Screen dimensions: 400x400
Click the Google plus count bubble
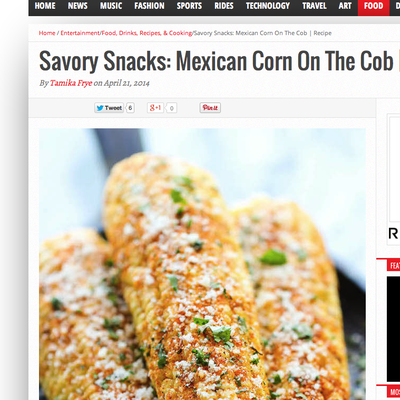coord(171,108)
